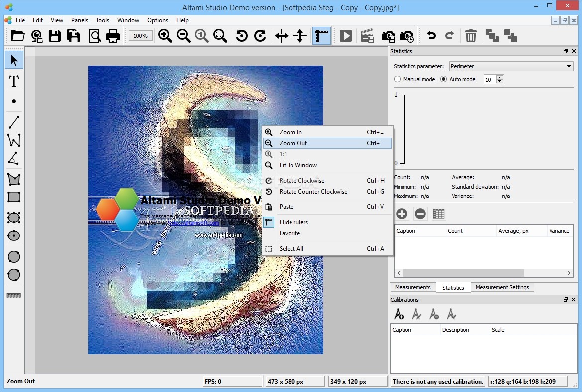Image resolution: width=582 pixels, height=392 pixels.
Task: Flip the image vertically from the toolbar
Action: (x=300, y=36)
